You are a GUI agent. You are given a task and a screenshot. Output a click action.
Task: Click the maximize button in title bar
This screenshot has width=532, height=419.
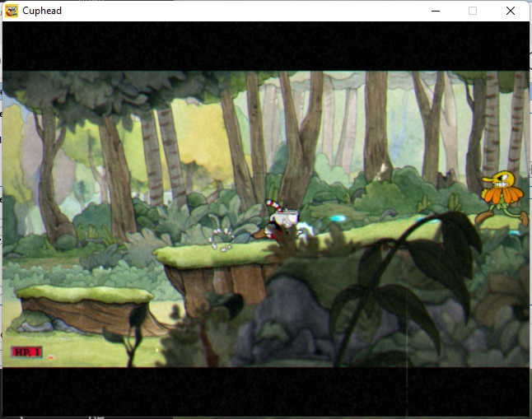pos(473,11)
